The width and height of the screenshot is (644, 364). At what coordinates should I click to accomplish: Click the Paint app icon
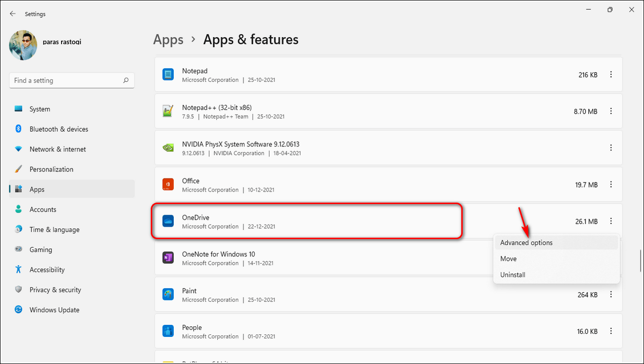point(168,294)
